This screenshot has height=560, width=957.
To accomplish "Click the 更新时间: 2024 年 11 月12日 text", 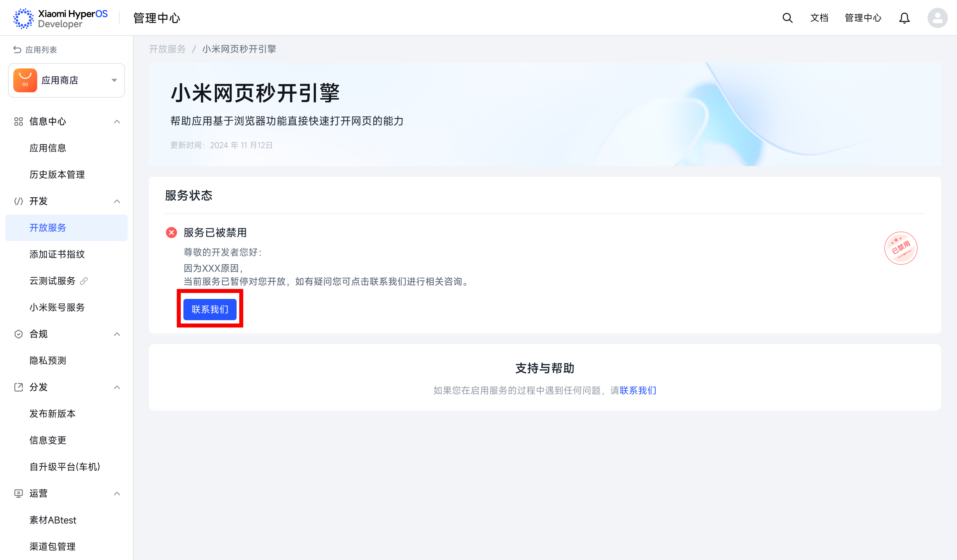I will click(221, 145).
